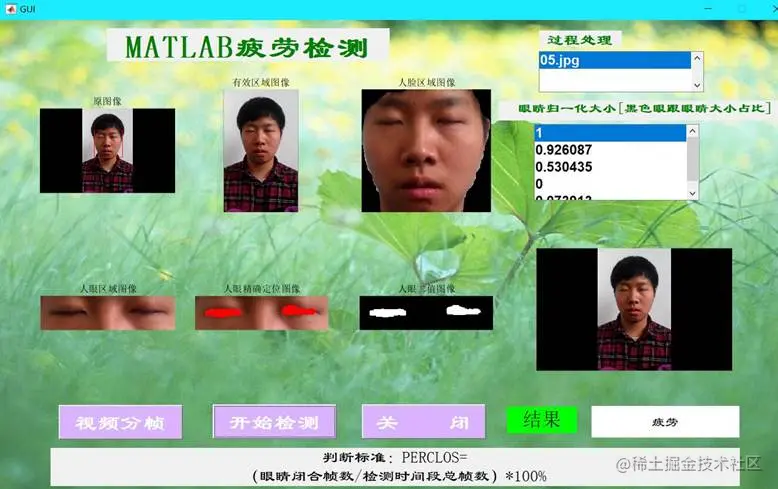
Task: Minimize the GUI window
Action: (x=708, y=9)
